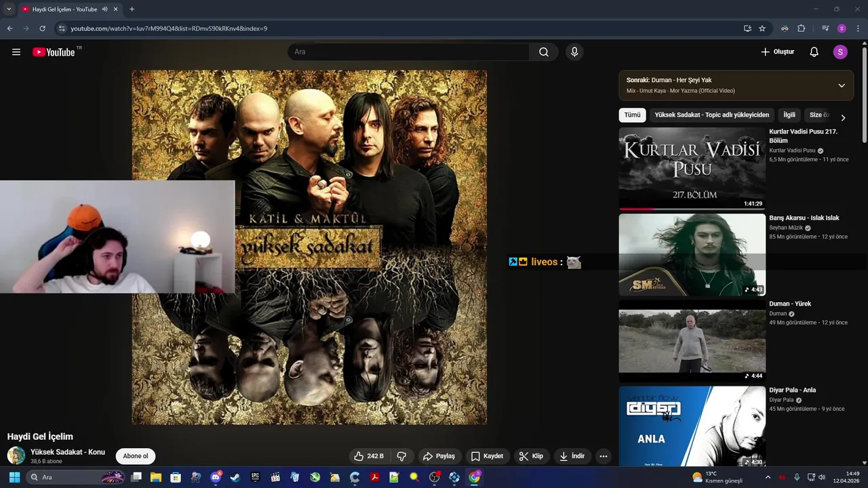Open a new browser tab
Screen dimensions: 868x488
tap(132, 9)
